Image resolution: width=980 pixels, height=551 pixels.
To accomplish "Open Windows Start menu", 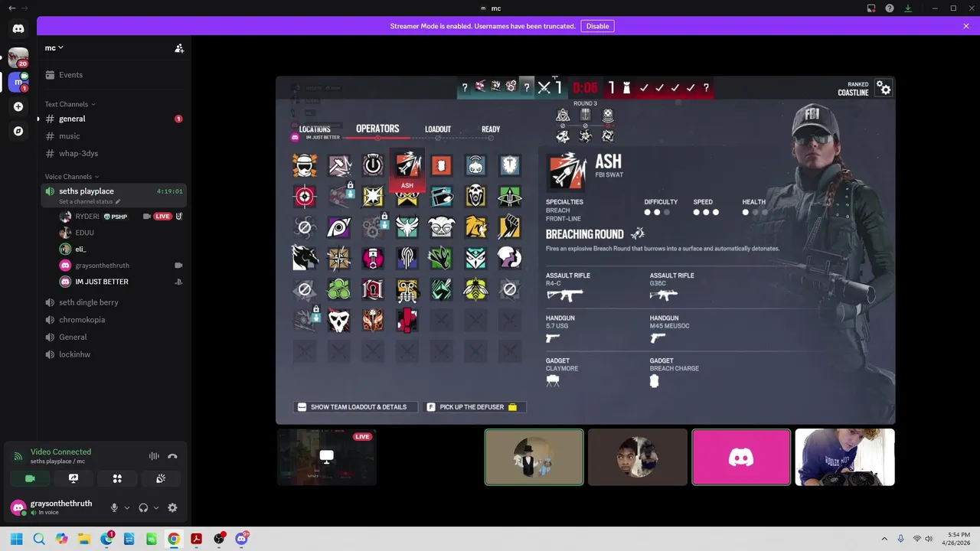I will [16, 539].
